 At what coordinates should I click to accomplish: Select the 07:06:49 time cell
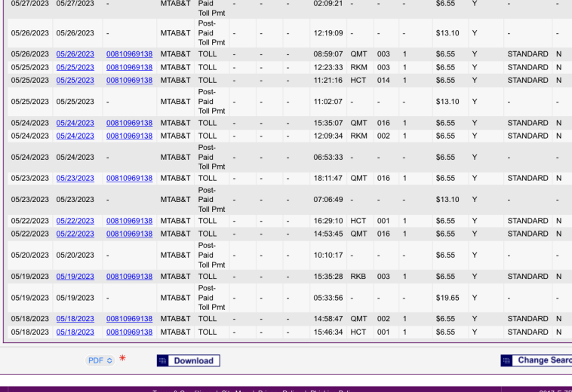coord(328,200)
